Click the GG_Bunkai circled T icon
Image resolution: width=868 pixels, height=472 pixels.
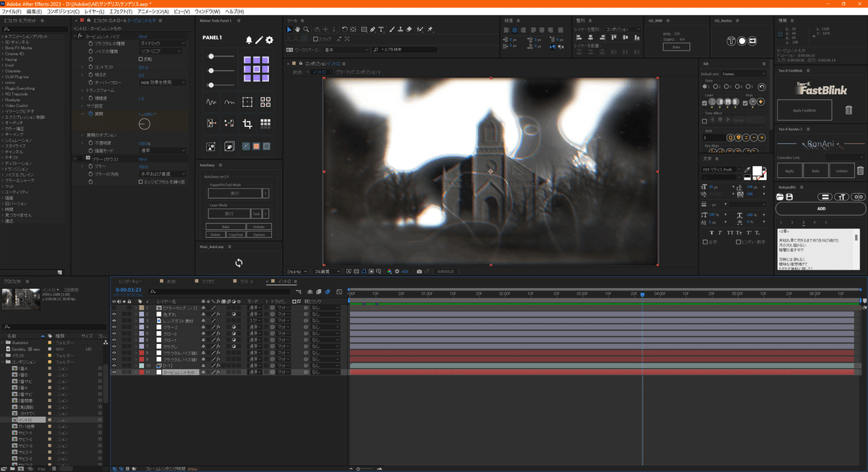click(x=731, y=41)
